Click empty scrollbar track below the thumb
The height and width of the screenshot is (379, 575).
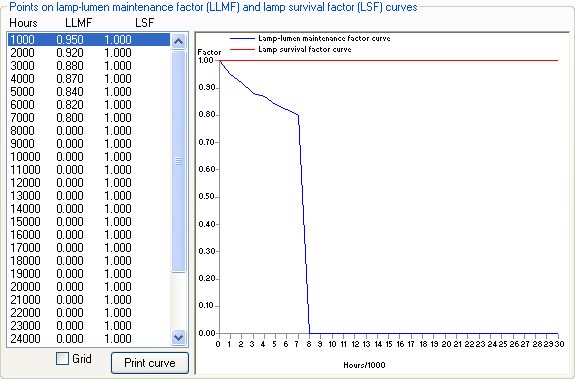(178, 301)
